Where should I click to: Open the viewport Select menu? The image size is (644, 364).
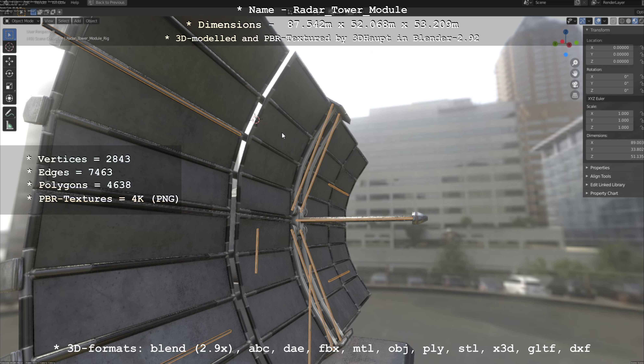[64, 21]
